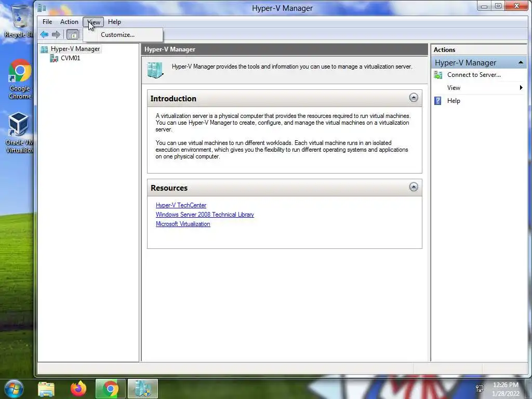
Task: Click the Hyper-V Manager tree root icon
Action: 44,49
